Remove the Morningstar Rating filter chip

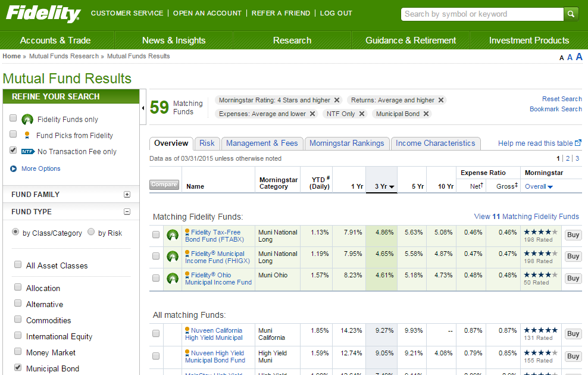point(337,100)
